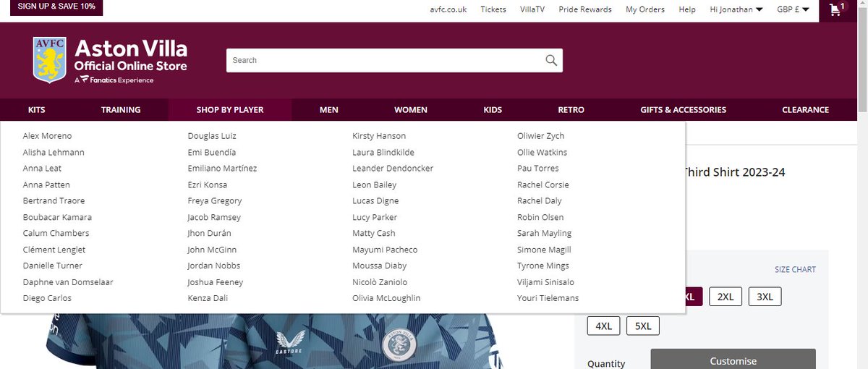Screen dimensions: 868x369
Task: Select player Calum Chambers
Action: (x=56, y=233)
